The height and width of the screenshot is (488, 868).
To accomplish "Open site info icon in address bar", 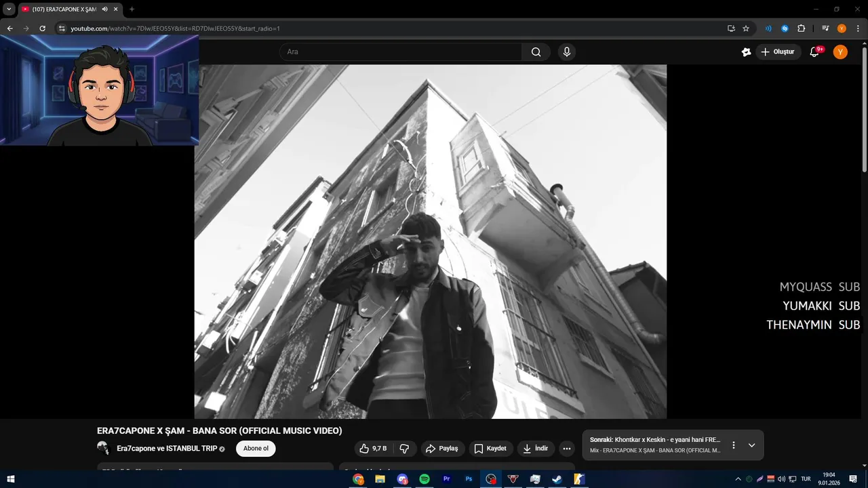I will click(62, 28).
